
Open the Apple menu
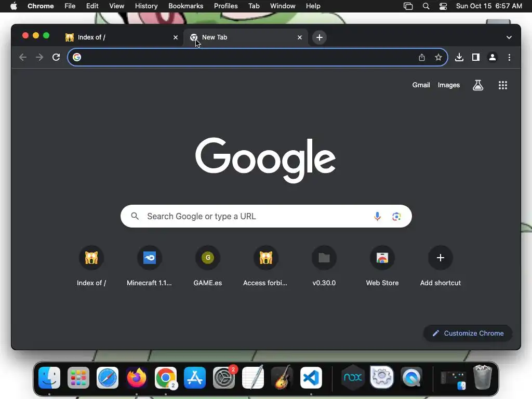(14, 6)
